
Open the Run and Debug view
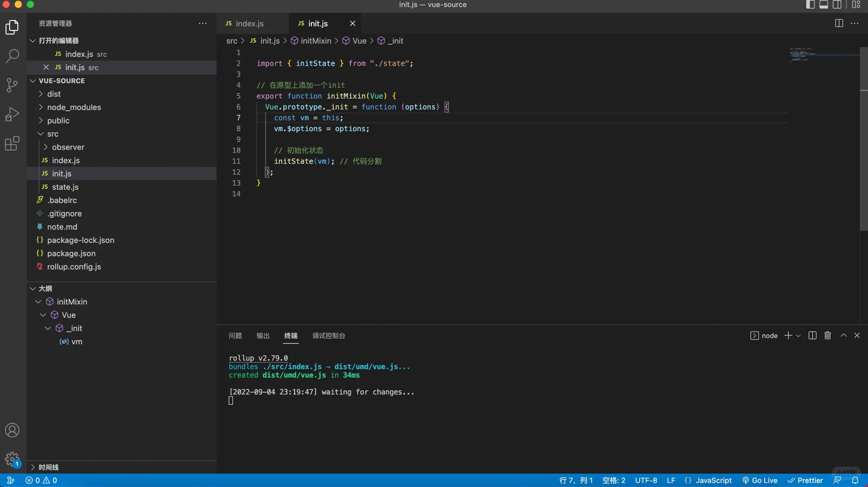pos(12,114)
